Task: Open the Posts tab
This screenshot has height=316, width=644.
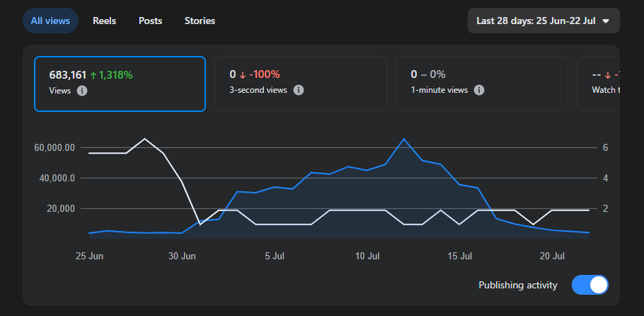Action: pyautogui.click(x=150, y=21)
